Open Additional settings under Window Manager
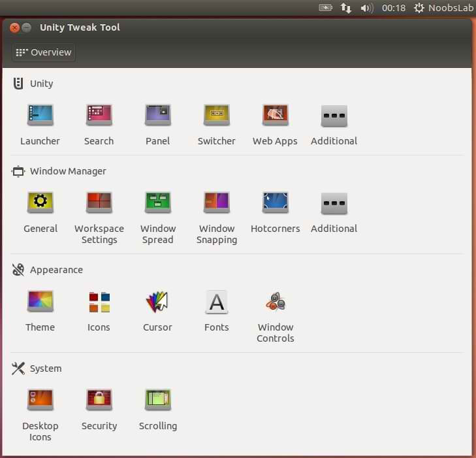Screen dimensions: 476x458 [334, 203]
